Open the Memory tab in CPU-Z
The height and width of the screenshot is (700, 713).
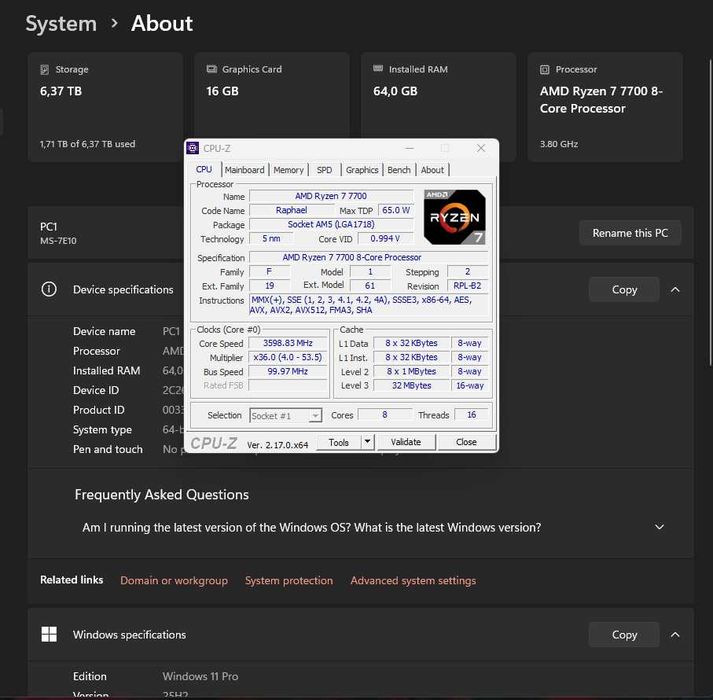[x=289, y=170]
